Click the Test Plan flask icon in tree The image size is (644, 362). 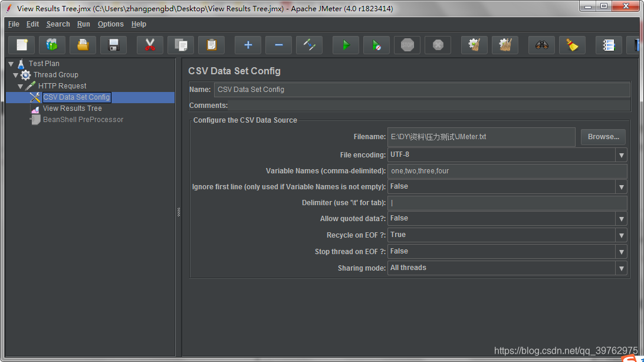(x=21, y=64)
